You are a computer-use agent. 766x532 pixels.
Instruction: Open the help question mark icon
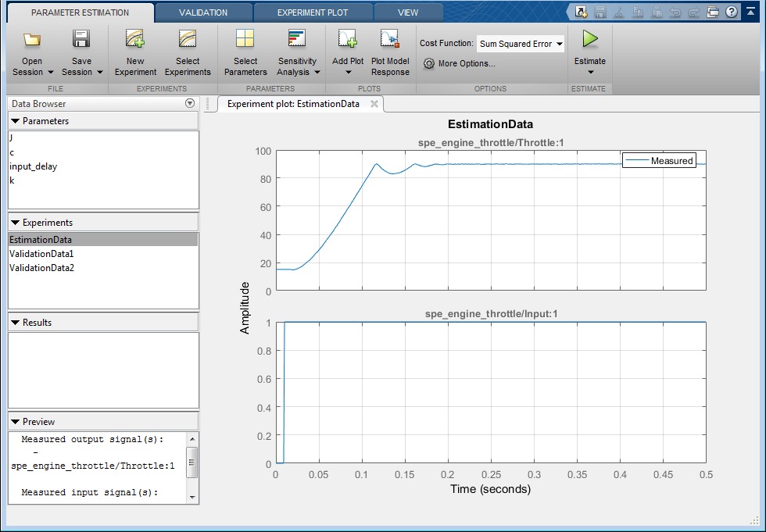point(732,12)
